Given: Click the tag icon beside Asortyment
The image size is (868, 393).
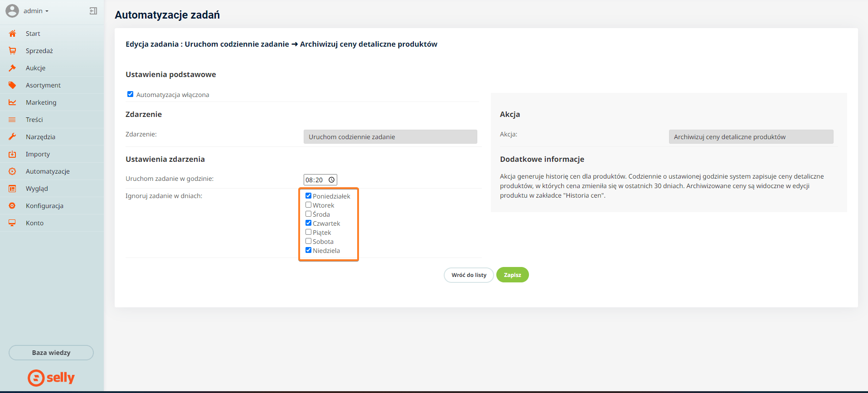Looking at the screenshot, I should [12, 85].
